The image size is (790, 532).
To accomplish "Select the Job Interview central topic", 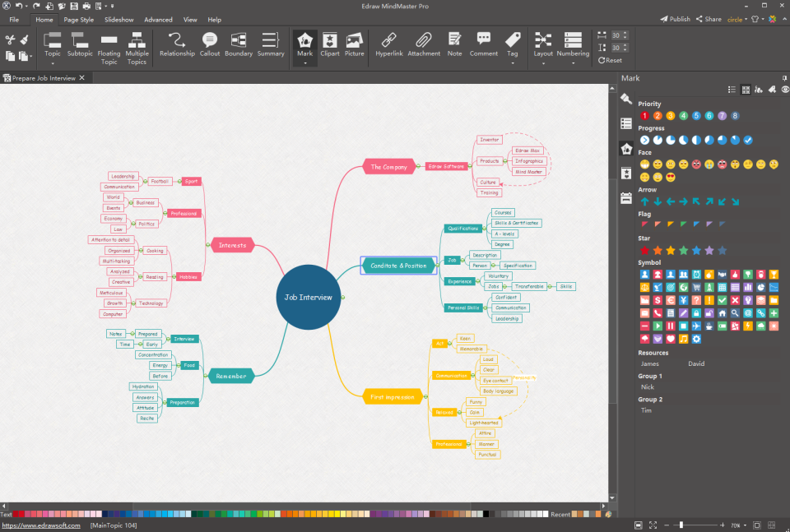I will click(x=309, y=298).
